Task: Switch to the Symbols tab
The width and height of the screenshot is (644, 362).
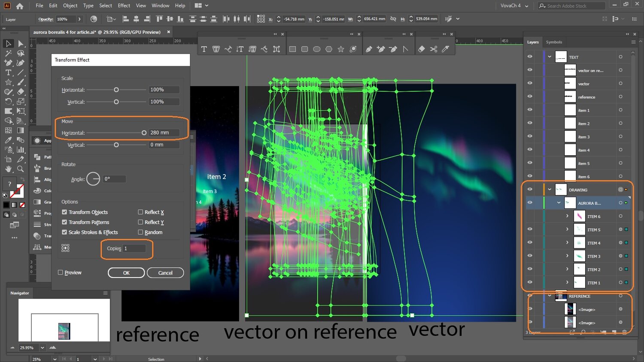Action: (554, 42)
